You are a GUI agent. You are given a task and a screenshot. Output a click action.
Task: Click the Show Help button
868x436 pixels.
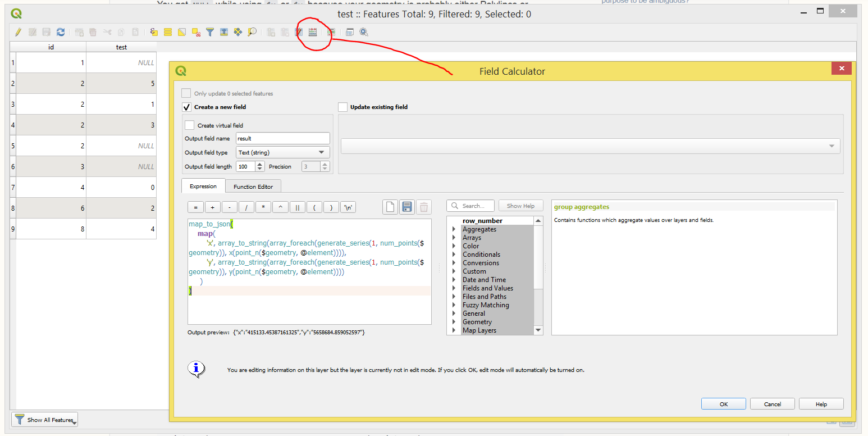pos(521,206)
